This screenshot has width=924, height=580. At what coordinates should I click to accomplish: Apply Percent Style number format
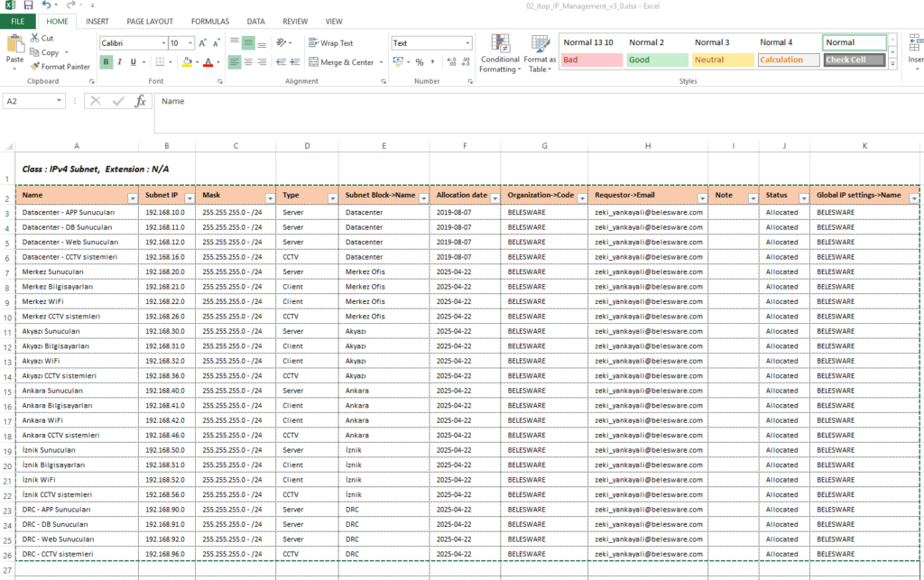pyautogui.click(x=420, y=62)
